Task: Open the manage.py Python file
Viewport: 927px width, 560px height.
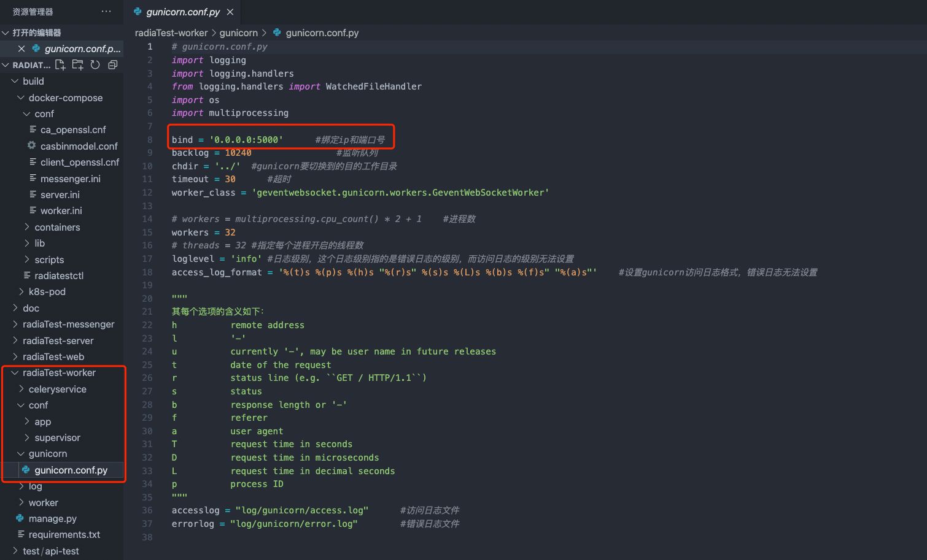Action: [x=52, y=518]
